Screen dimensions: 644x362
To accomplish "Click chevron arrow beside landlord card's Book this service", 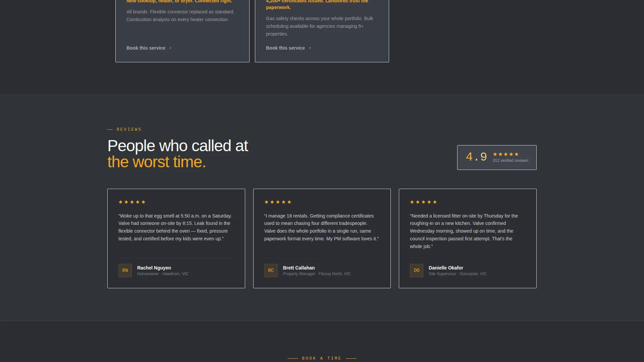I will pyautogui.click(x=310, y=48).
